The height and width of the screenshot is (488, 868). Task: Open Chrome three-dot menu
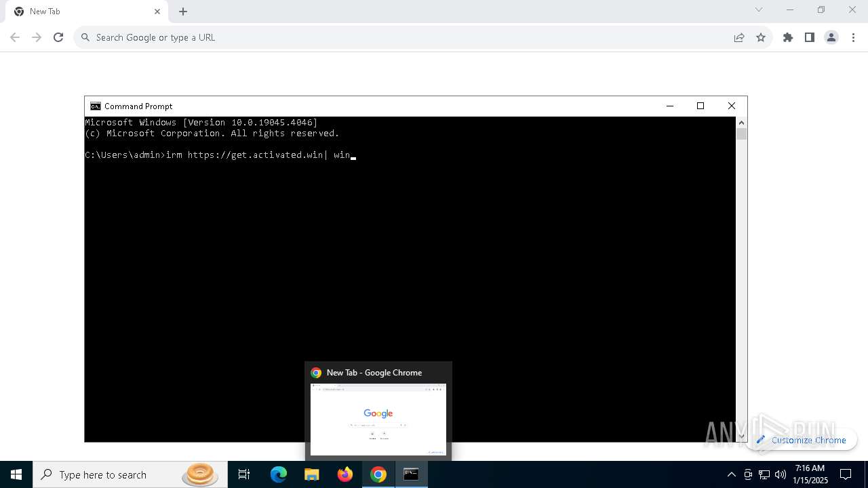[853, 37]
